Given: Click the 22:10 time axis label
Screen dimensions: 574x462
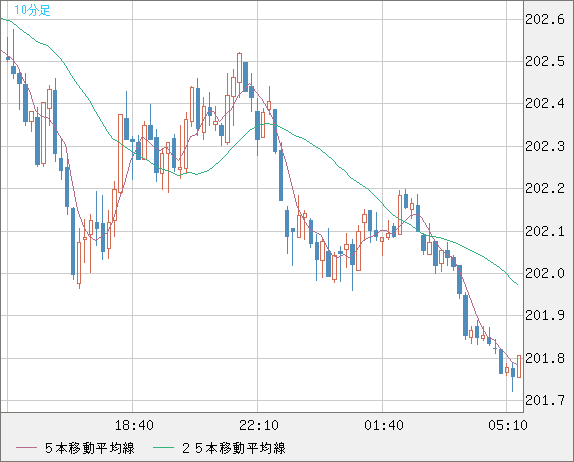Looking at the screenshot, I should coord(258,425).
